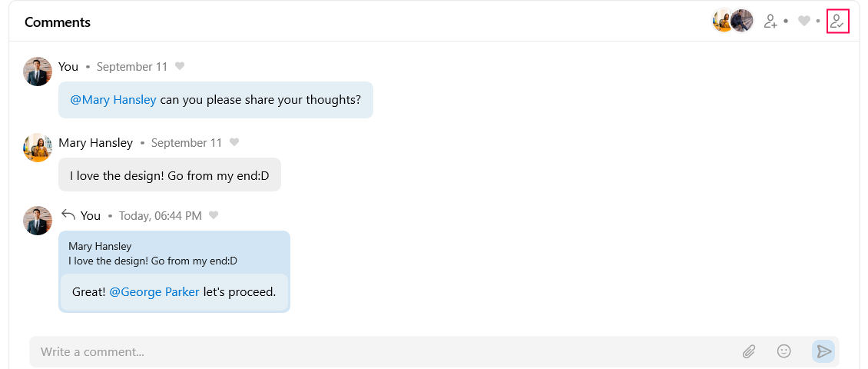
Task: Click the dark-suited follower avatar in header
Action: (x=743, y=21)
